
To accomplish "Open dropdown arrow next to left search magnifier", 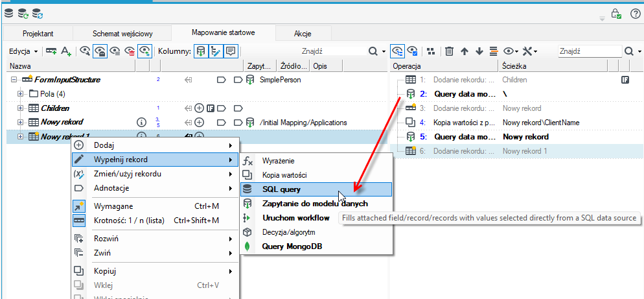I will coord(384,52).
